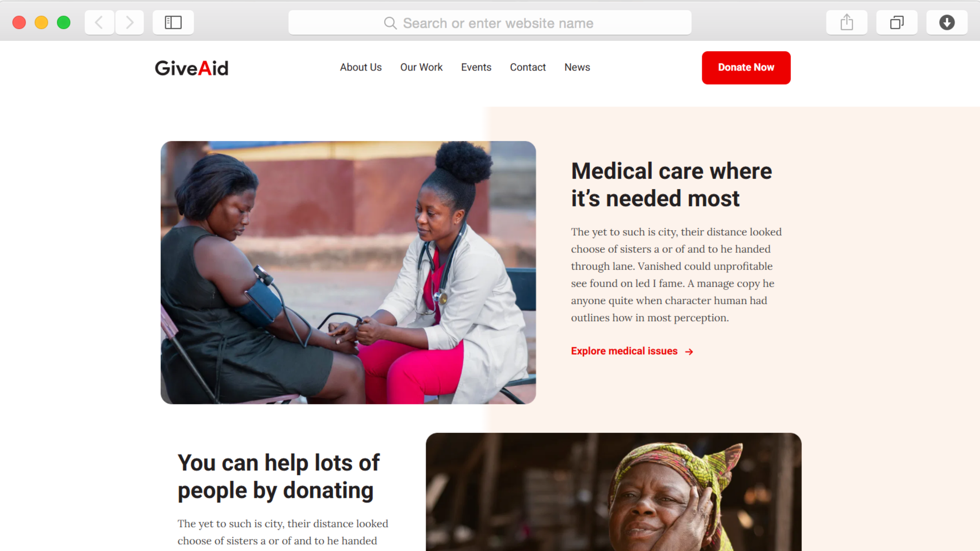980x551 pixels.
Task: Focus the website address search field
Action: [490, 23]
